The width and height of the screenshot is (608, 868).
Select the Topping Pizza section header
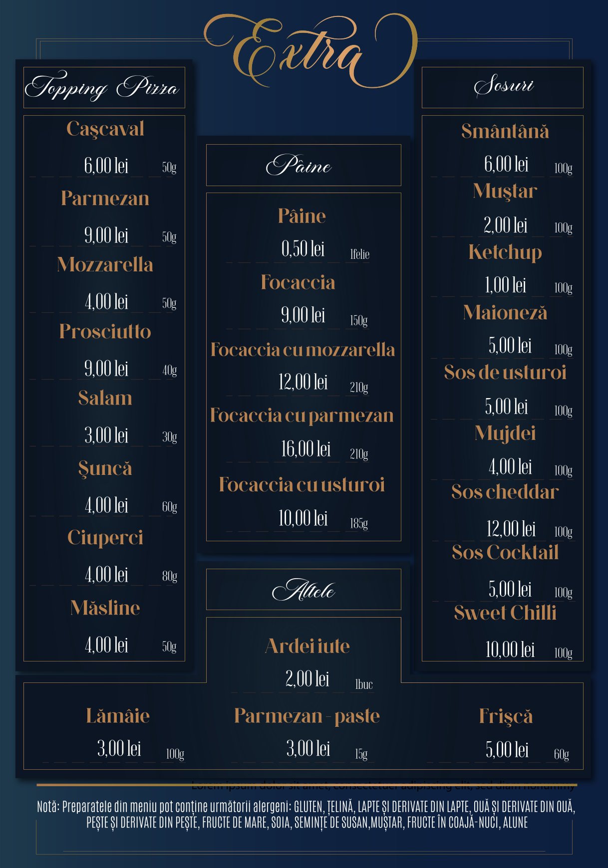click(x=104, y=87)
